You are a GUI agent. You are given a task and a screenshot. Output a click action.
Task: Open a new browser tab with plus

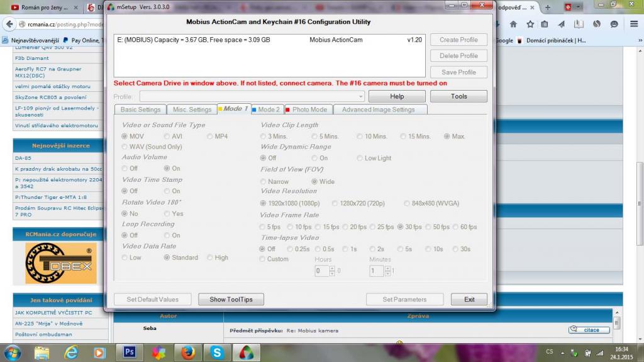pyautogui.click(x=548, y=8)
